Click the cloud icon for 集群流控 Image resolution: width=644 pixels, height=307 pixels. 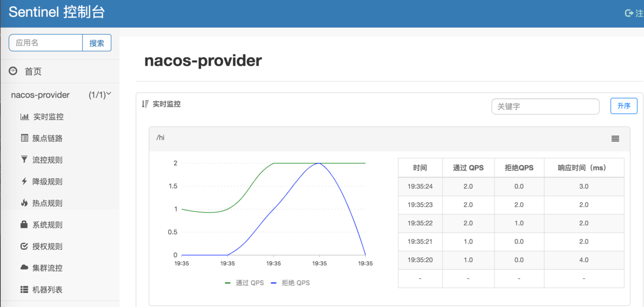tap(24, 268)
